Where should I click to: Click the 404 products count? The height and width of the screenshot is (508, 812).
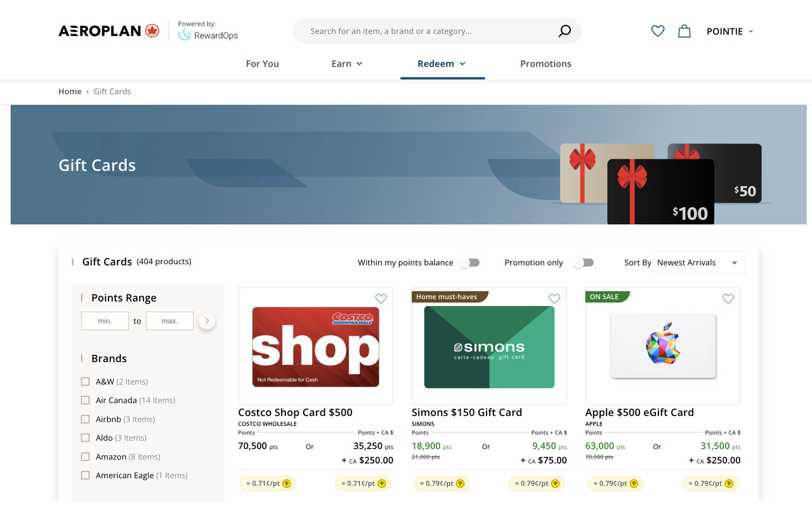164,262
